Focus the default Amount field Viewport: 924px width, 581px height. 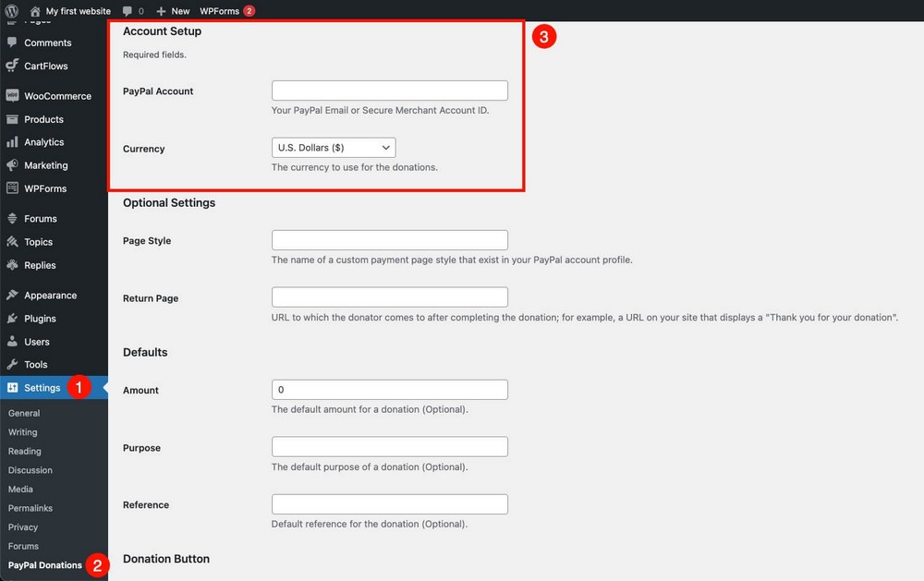pyautogui.click(x=389, y=389)
